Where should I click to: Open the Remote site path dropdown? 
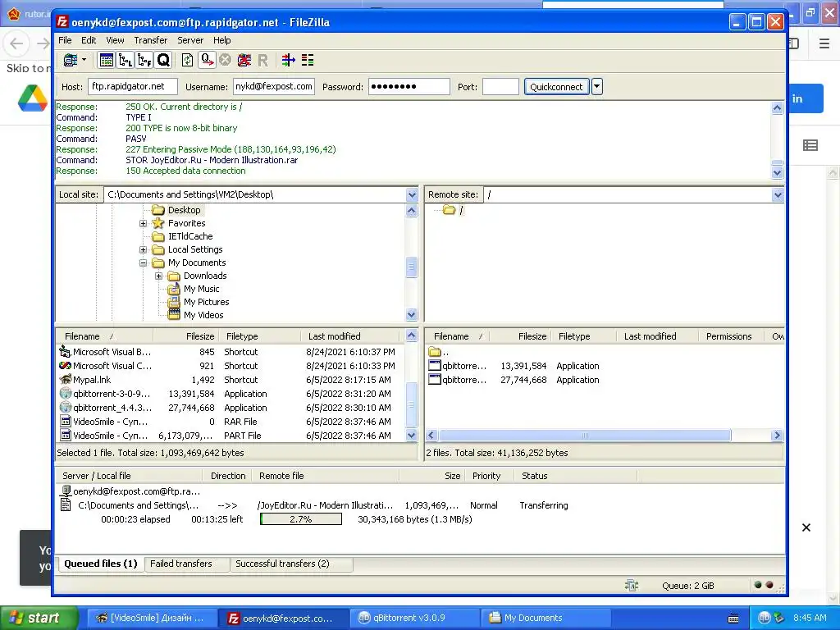pyautogui.click(x=778, y=195)
